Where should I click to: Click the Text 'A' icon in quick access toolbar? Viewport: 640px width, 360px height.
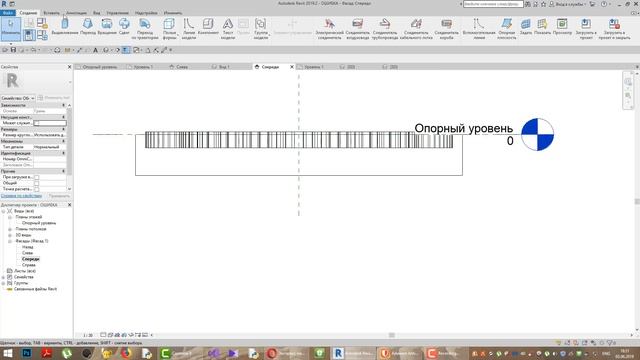tap(96, 50)
